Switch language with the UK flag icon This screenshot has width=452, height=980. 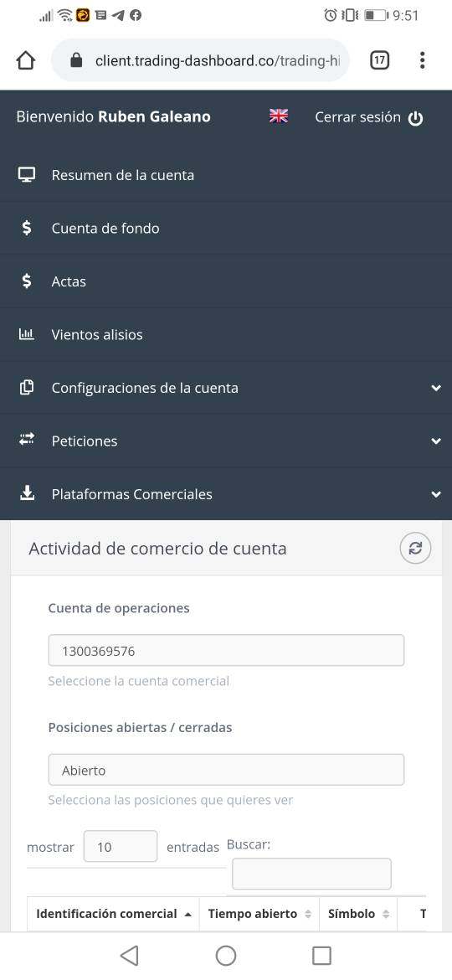[279, 116]
